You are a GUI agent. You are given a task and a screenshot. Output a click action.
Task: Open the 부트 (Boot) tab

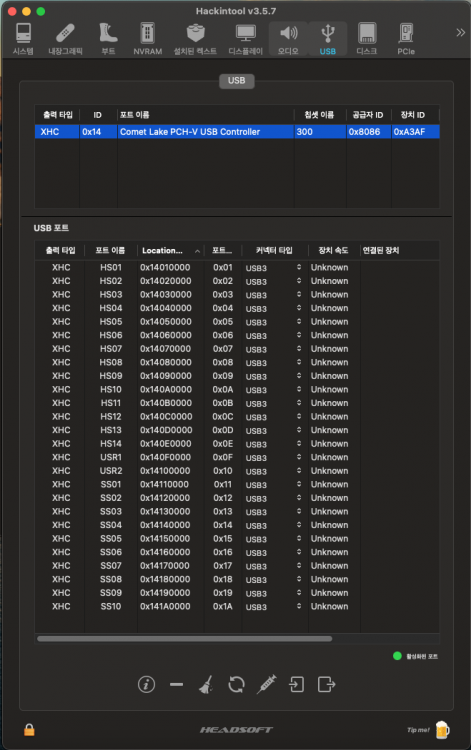point(108,39)
